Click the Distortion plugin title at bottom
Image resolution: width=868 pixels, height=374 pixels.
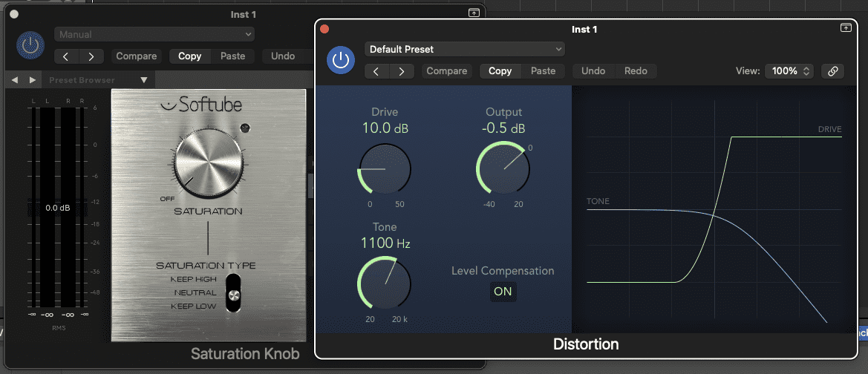tap(586, 344)
